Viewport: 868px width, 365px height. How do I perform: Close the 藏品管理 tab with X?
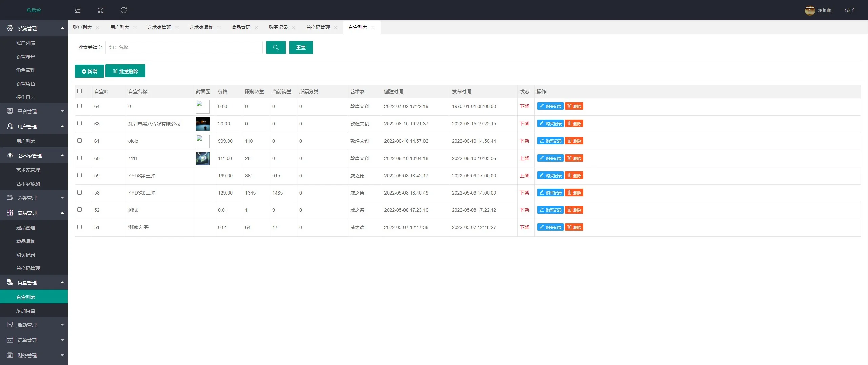tap(256, 28)
